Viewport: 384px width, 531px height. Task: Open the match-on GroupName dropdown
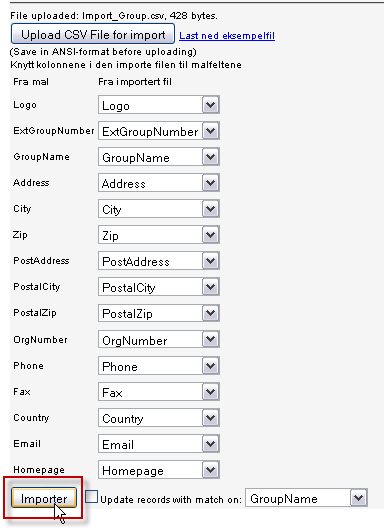coord(306,498)
